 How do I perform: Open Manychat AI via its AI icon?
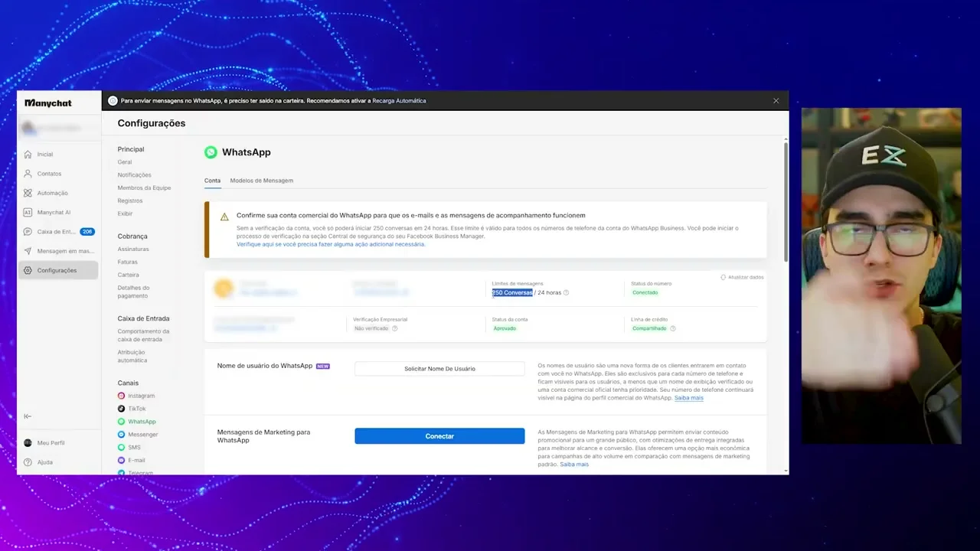coord(28,213)
